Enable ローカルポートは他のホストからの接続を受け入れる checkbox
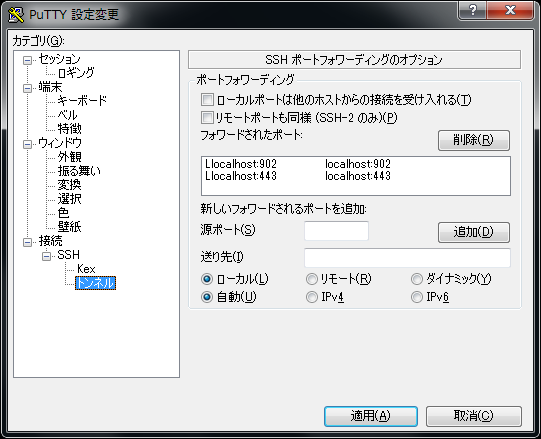Image resolution: width=541 pixels, height=439 pixels. [207, 100]
